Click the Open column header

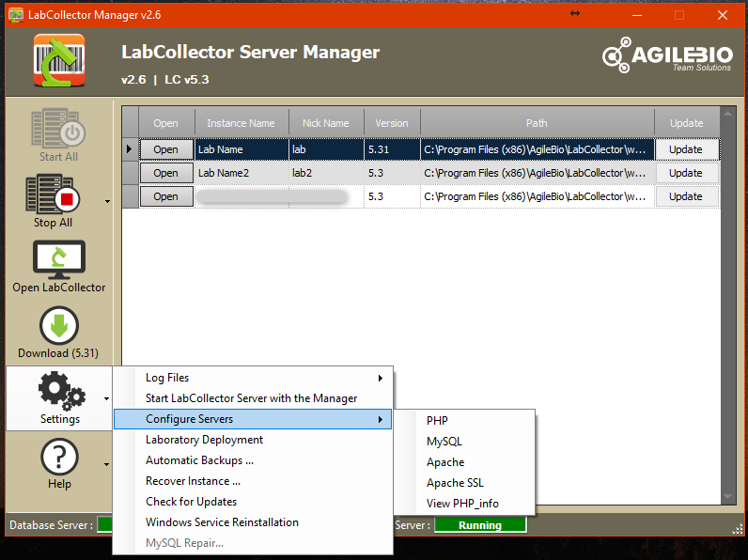click(166, 122)
